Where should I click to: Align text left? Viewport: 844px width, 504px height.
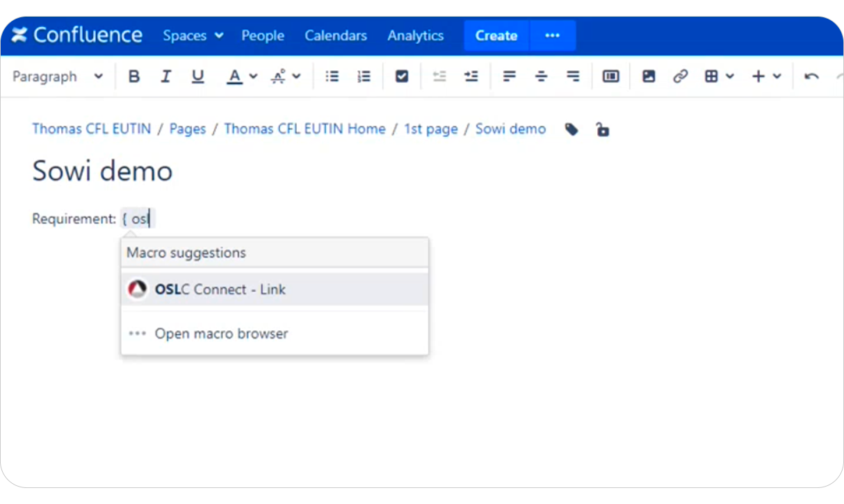pos(510,76)
